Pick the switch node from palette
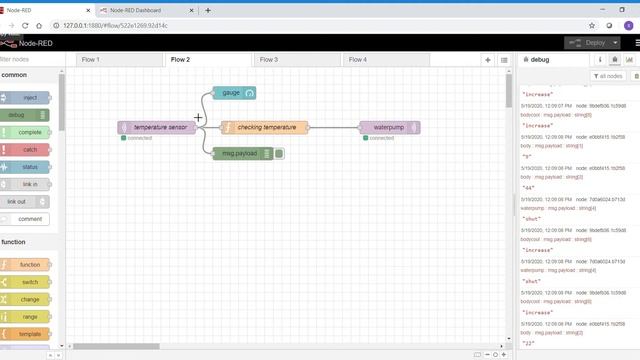 [x=25, y=282]
